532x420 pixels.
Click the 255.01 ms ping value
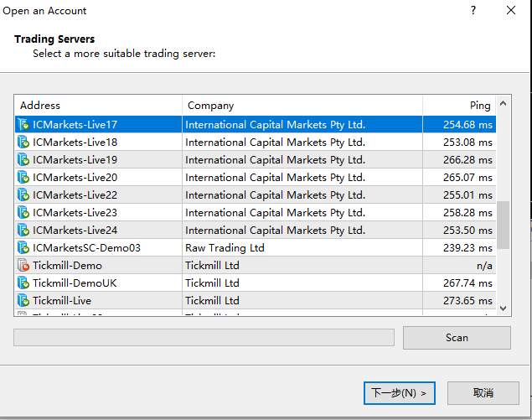[467, 194]
